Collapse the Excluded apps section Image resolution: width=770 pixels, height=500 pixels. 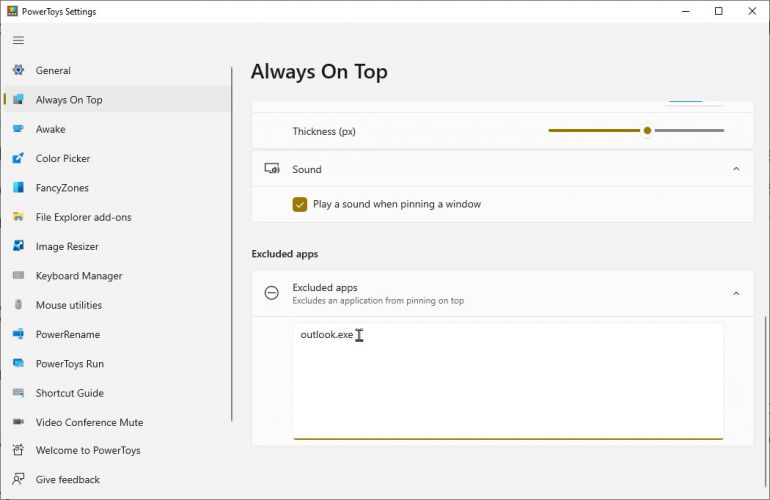point(736,293)
